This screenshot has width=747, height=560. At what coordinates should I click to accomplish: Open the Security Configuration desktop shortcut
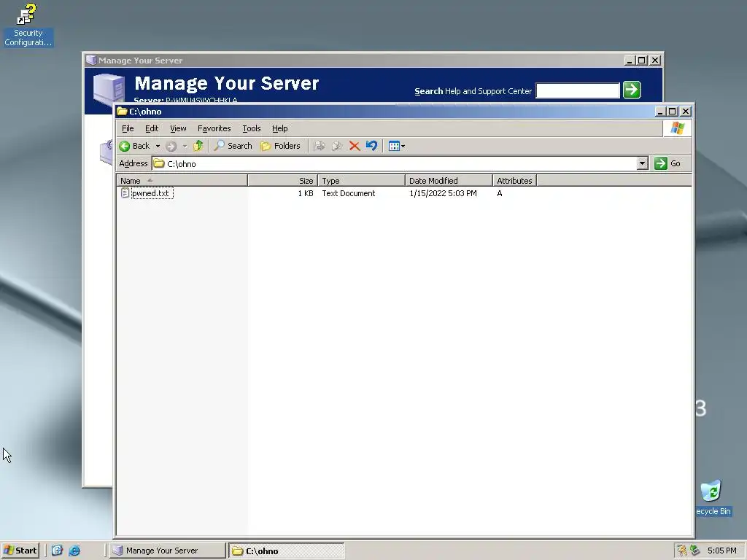coord(28,26)
